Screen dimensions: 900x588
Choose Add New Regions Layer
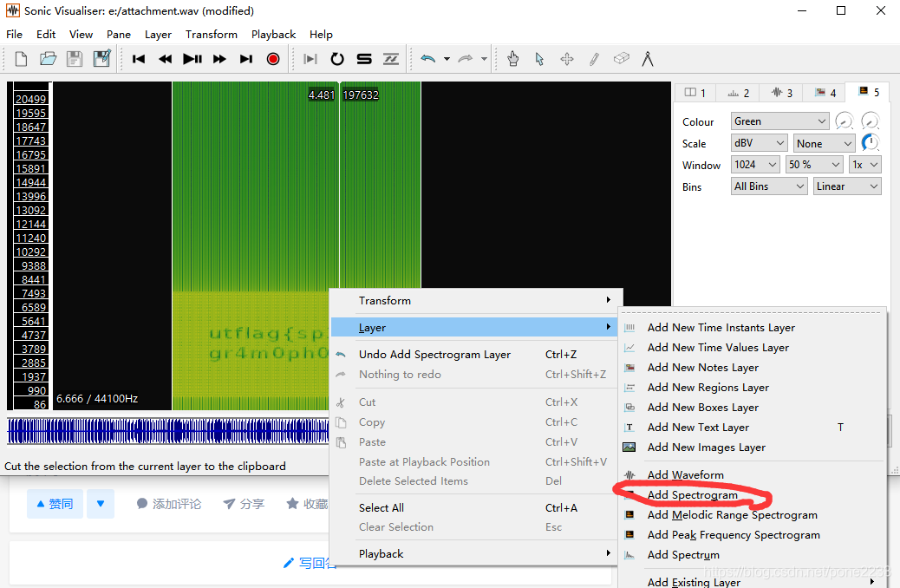(752, 388)
